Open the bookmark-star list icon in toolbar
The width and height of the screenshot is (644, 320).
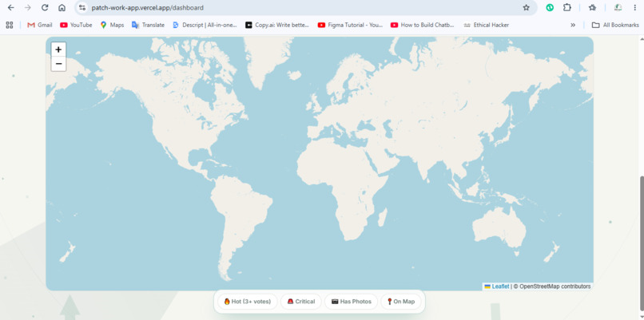[x=592, y=7]
